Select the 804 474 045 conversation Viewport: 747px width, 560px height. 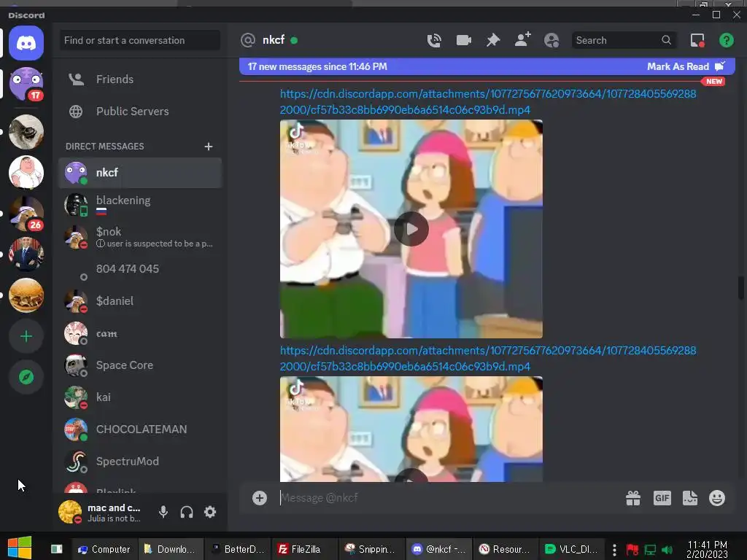pos(140,269)
